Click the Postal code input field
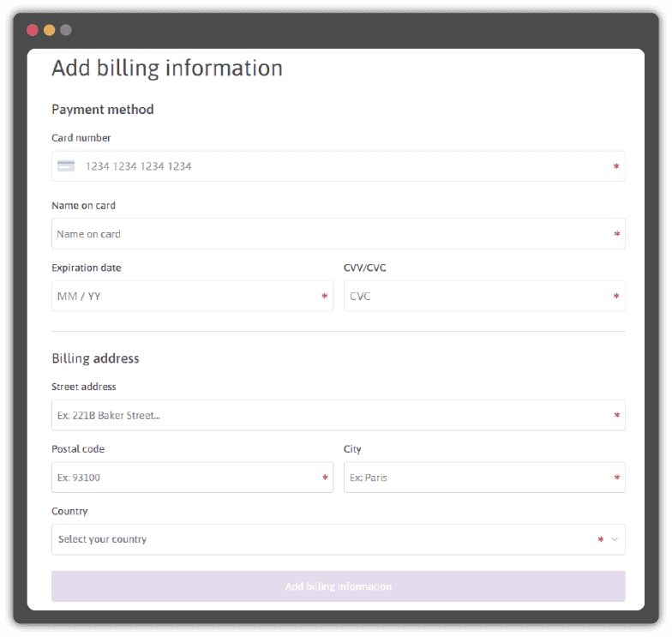The width and height of the screenshot is (672, 637). click(187, 478)
